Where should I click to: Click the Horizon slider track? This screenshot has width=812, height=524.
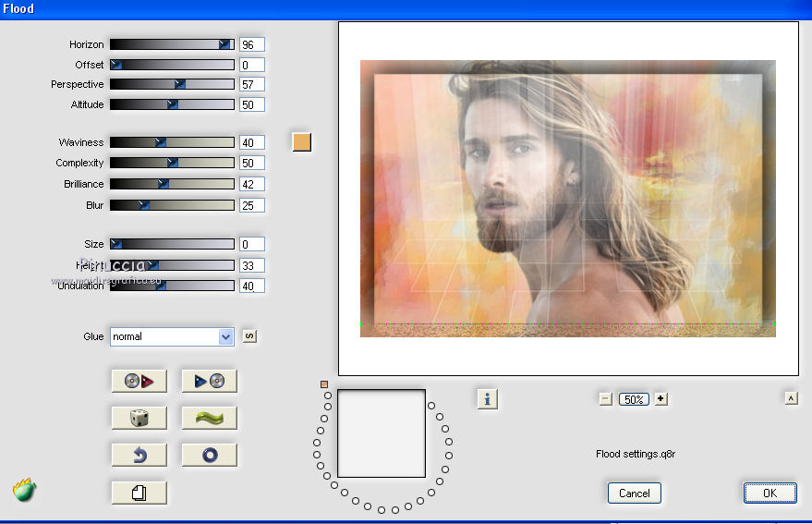(x=172, y=44)
